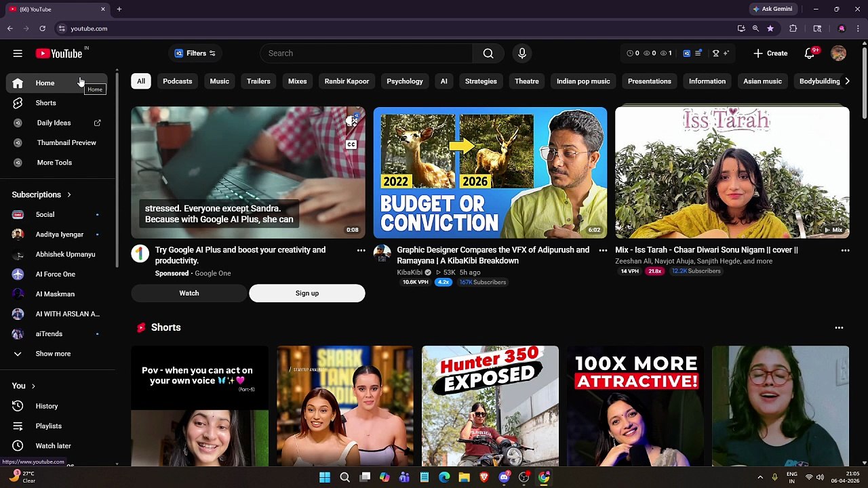Image resolution: width=868 pixels, height=488 pixels.
Task: Open the Hunter 350 Exposed short
Action: (x=490, y=406)
